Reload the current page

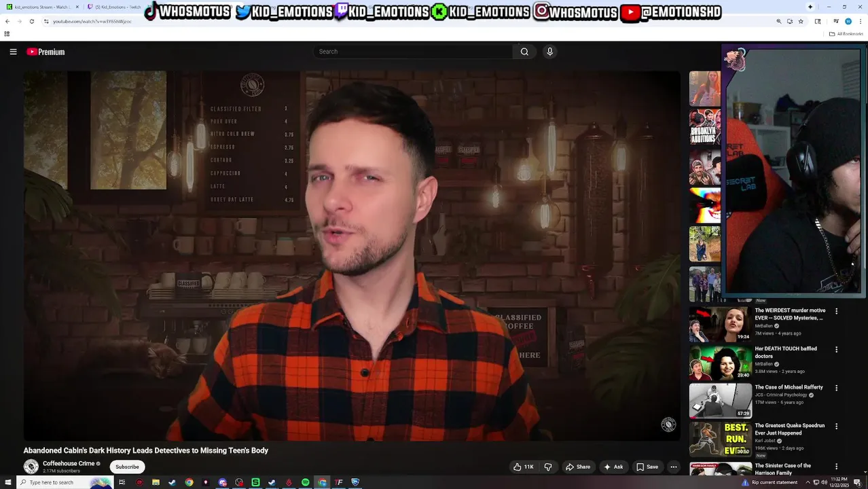[32, 21]
